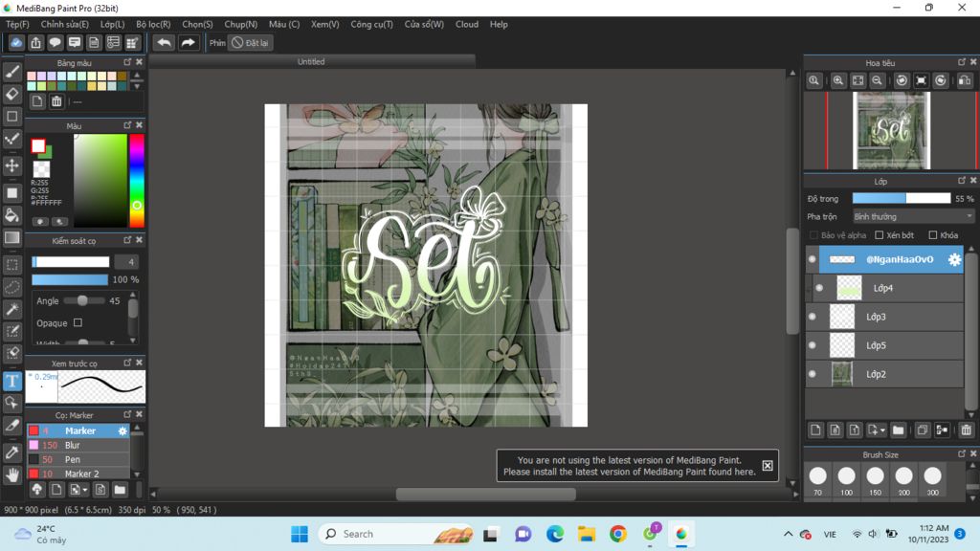Open the Chỉnh sửa(E) menu
The width and height of the screenshot is (980, 551).
pyautogui.click(x=65, y=24)
